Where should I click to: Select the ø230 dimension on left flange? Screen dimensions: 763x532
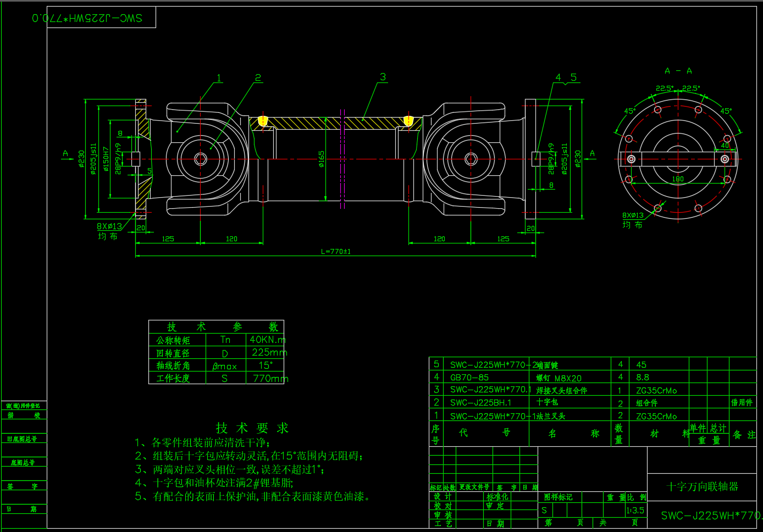(x=82, y=159)
